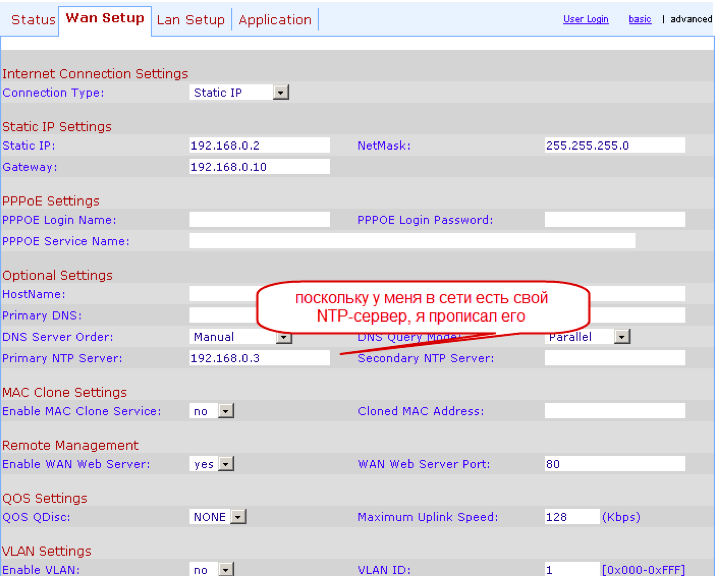
Task: Click the NetMask input field
Action: tap(614, 146)
